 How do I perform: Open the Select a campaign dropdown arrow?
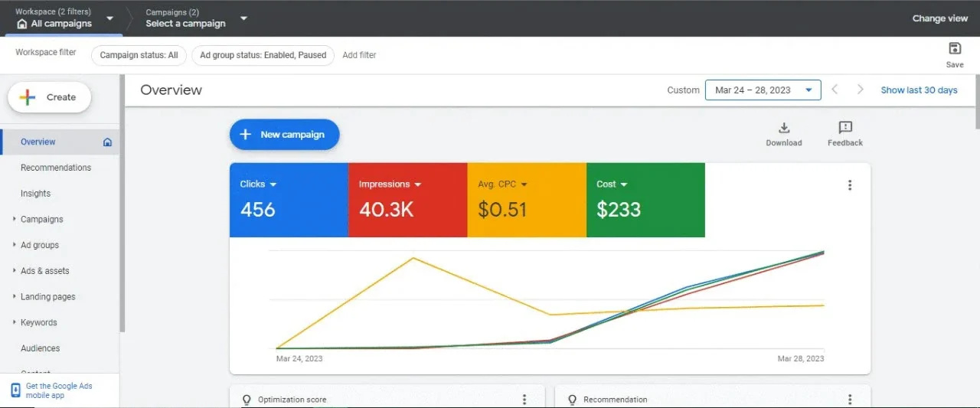243,18
